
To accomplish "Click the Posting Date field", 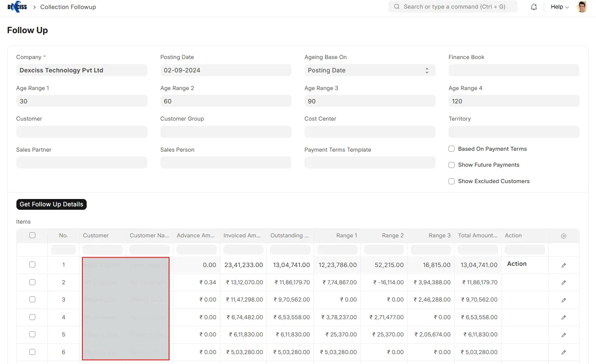I will 226,70.
